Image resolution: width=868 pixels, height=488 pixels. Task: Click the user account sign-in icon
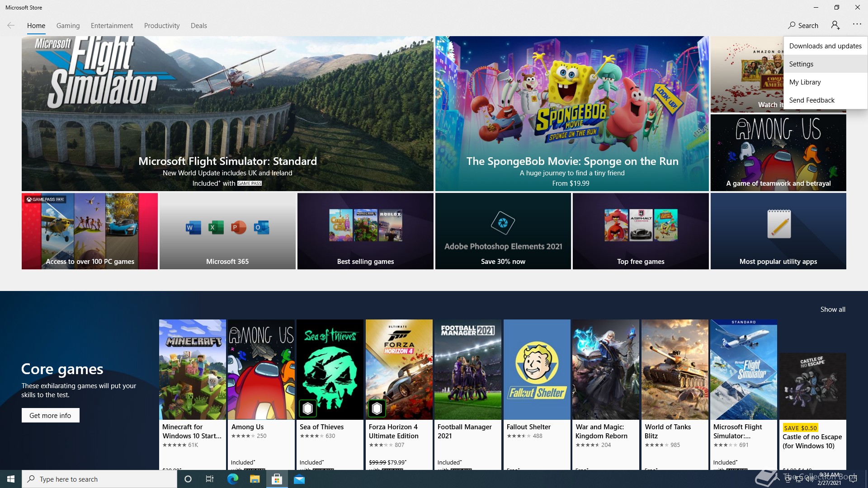835,25
